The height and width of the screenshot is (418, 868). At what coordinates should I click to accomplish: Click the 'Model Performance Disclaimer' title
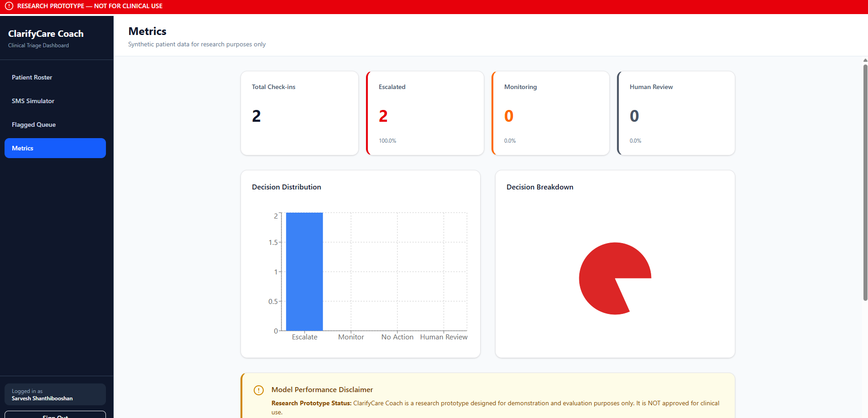click(x=322, y=390)
